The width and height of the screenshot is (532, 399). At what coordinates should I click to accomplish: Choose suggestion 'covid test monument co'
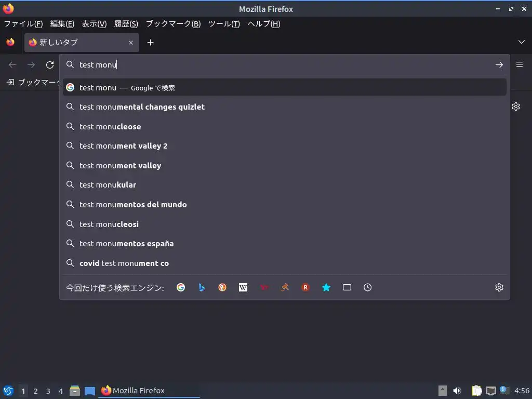coord(285,263)
